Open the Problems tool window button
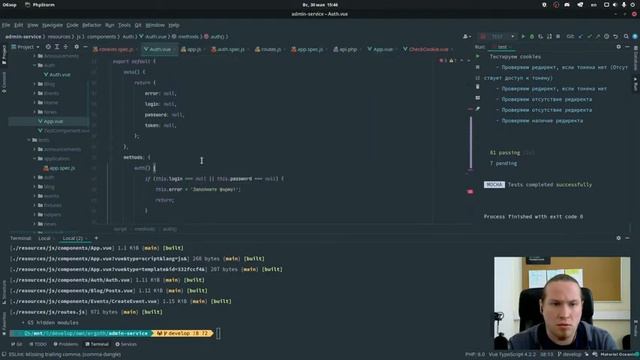 [x=66, y=344]
